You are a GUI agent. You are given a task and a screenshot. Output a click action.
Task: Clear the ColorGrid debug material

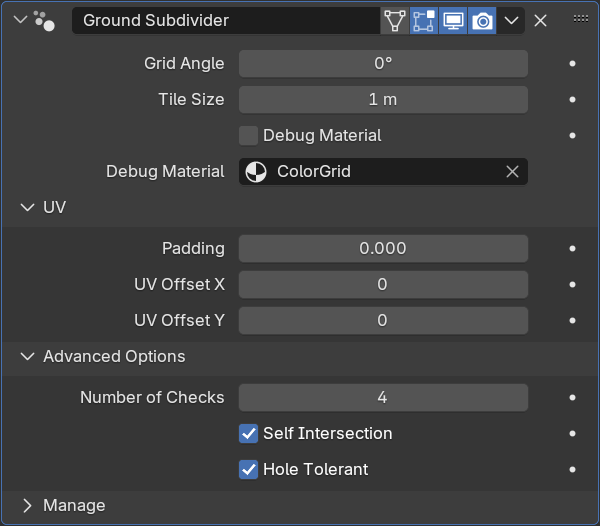point(512,172)
